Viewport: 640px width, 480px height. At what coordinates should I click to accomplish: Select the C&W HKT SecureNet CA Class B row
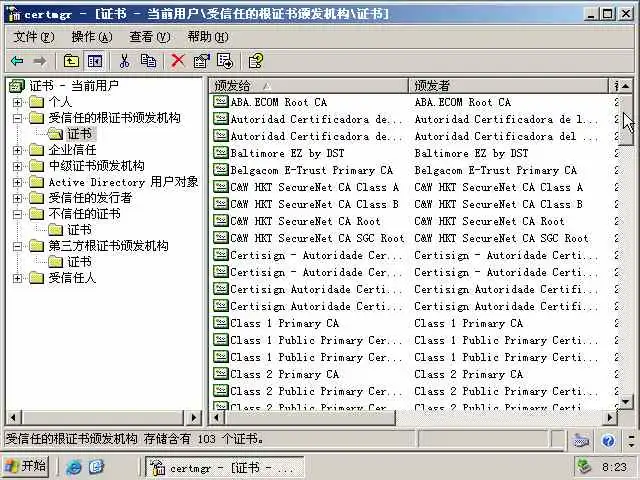click(x=415, y=204)
